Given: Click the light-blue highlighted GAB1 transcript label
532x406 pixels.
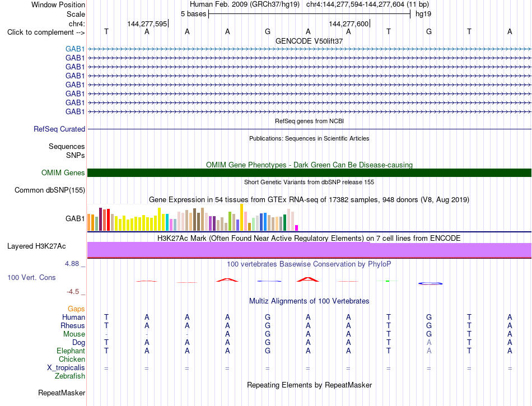Looking at the screenshot, I should tap(75, 49).
